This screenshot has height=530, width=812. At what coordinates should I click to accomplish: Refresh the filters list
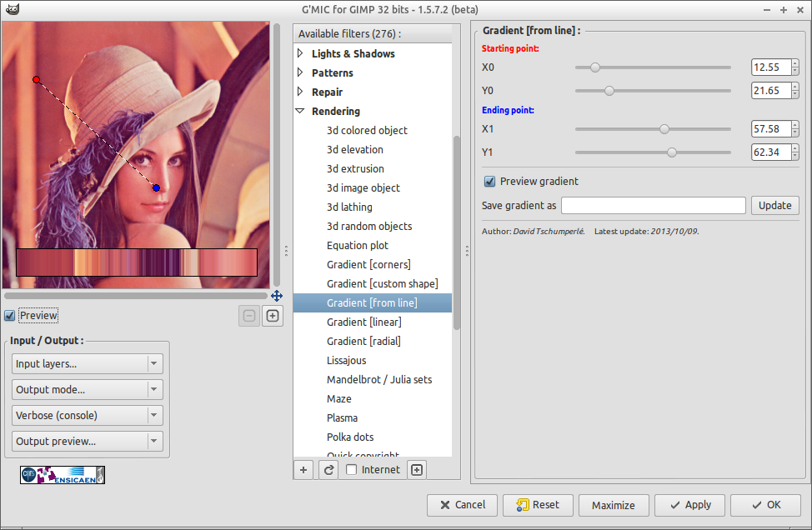click(328, 470)
